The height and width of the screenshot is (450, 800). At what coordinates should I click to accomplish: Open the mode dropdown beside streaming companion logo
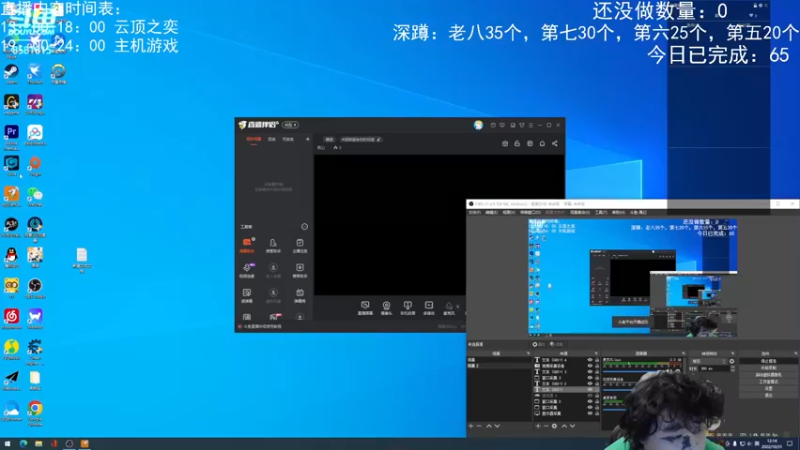click(x=290, y=125)
